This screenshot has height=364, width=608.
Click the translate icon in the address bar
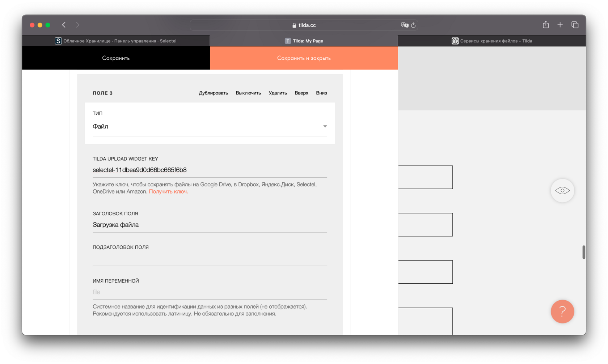[405, 25]
